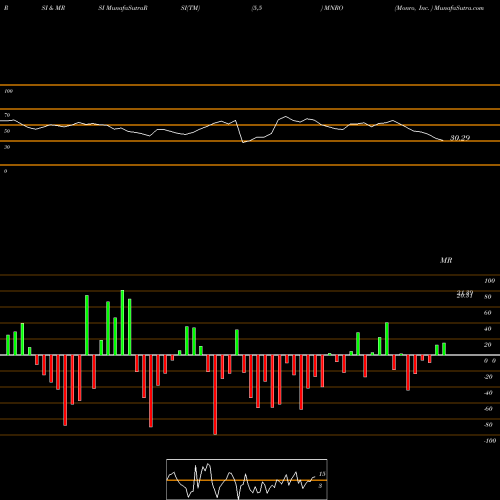Click the -60 label on MR axis
500x500 pixels.
coord(488,409)
